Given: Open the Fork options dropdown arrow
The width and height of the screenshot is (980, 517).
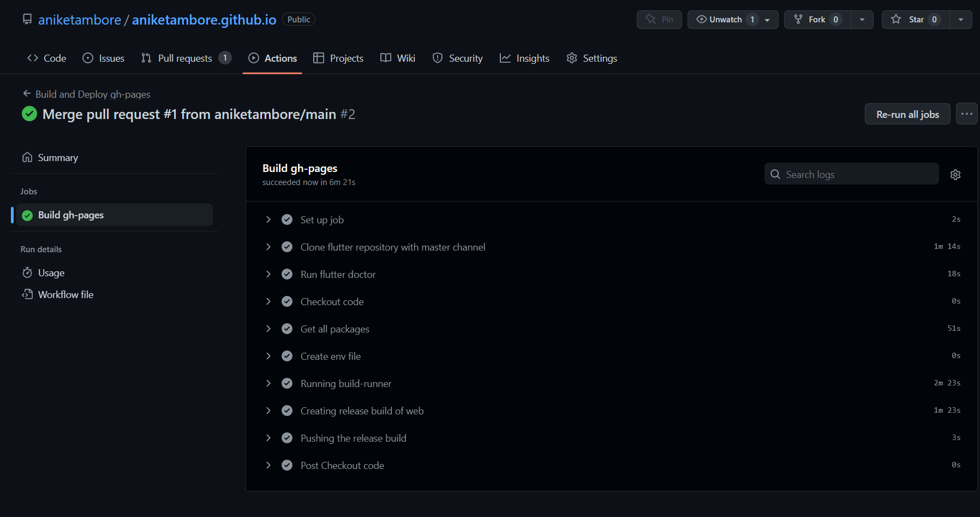Looking at the screenshot, I should pos(862,20).
